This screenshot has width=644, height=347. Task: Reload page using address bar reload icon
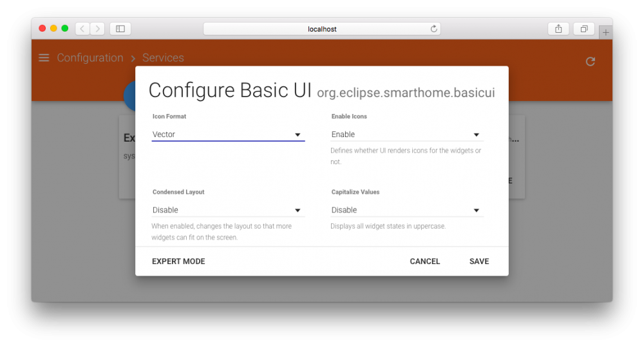point(433,29)
